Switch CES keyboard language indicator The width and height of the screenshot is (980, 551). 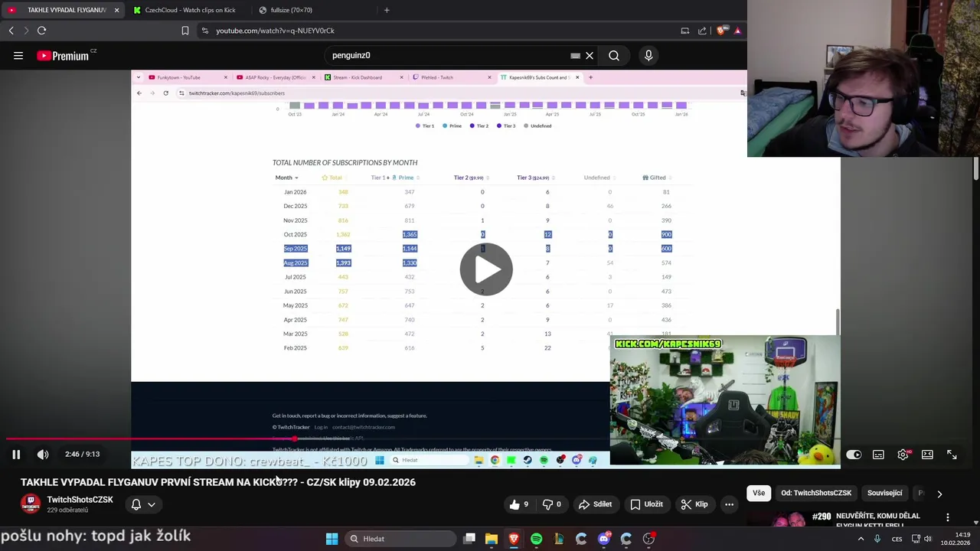coord(897,539)
